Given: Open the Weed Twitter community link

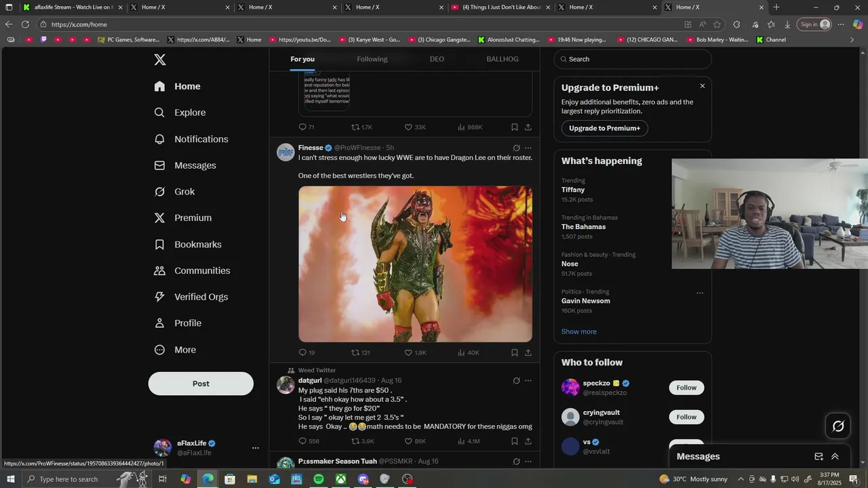Looking at the screenshot, I should click(317, 371).
